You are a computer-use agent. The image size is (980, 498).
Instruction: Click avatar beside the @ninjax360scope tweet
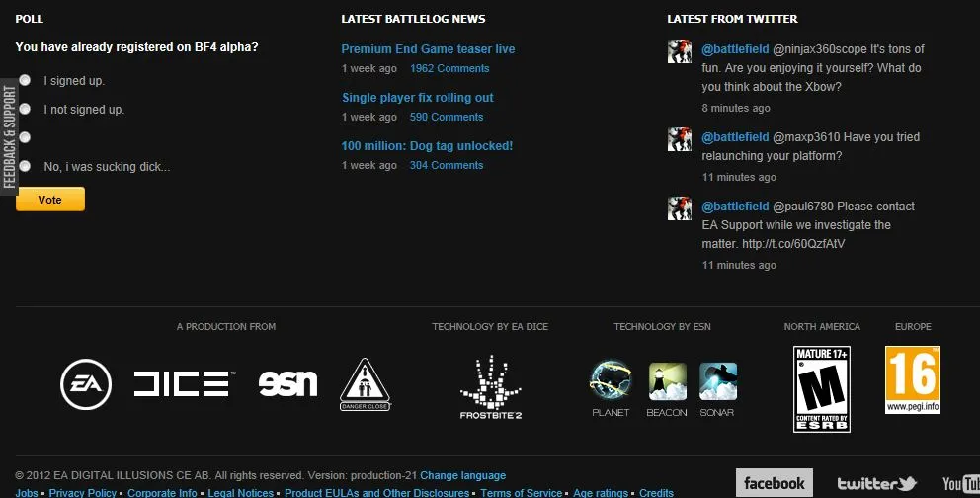pos(680,51)
